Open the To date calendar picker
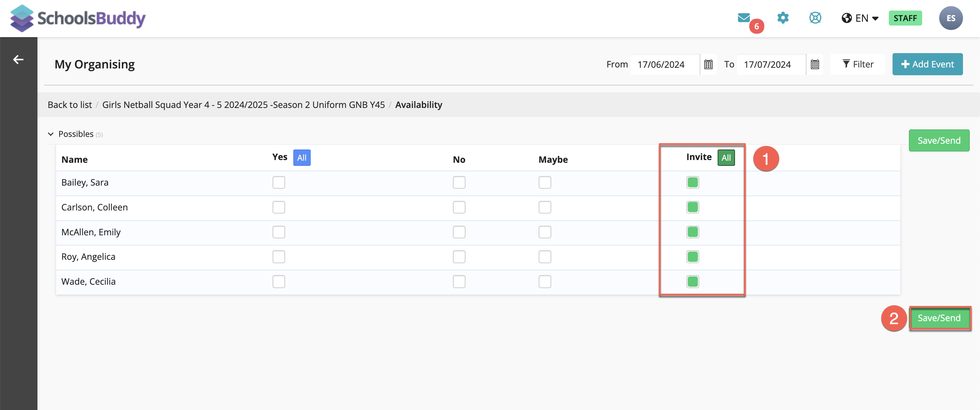Screen dimensions: 980x410 [815, 64]
